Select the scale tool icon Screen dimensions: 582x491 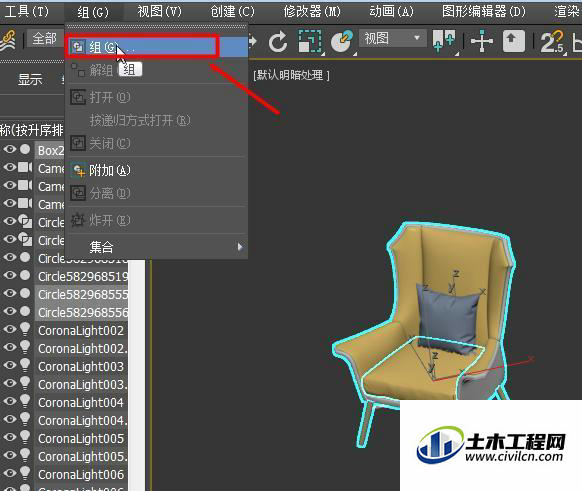click(310, 42)
